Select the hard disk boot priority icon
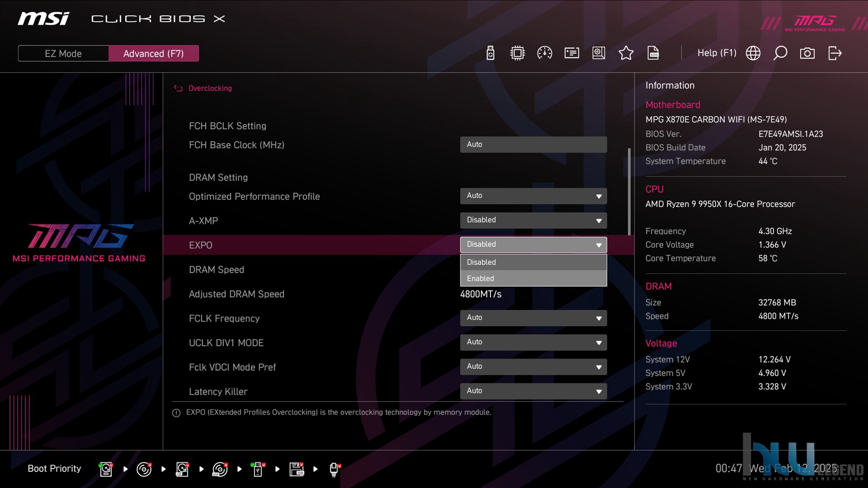 click(106, 469)
